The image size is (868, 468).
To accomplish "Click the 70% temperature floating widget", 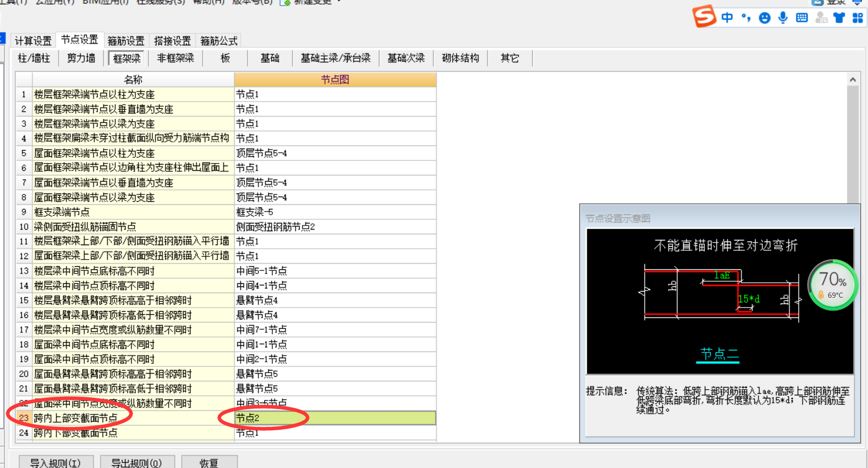I will coord(832,285).
